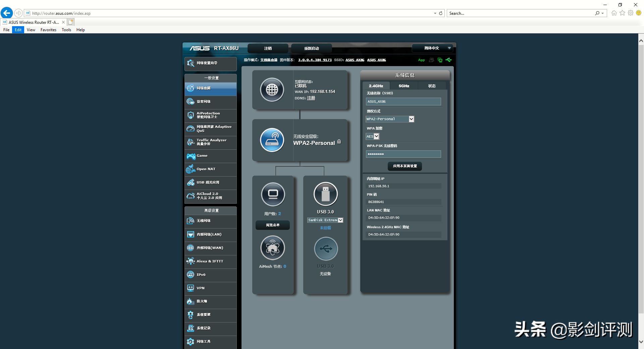This screenshot has width=644, height=349.
Task: Open the Favorites menu
Action: 48,30
